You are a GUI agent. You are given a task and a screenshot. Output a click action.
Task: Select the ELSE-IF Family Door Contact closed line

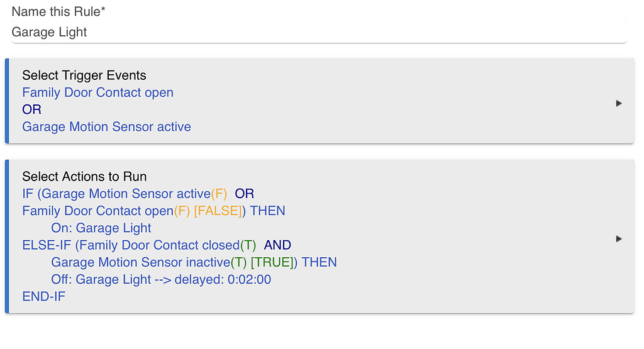(138, 245)
